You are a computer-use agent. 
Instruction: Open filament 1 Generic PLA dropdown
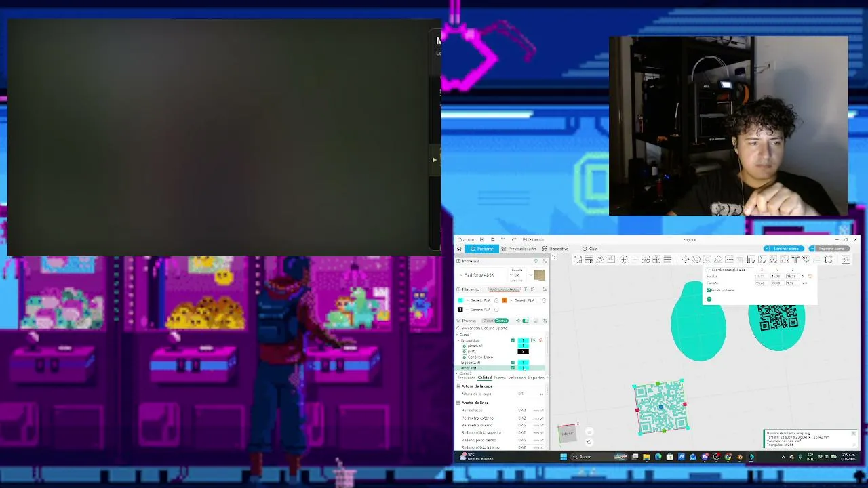coord(477,300)
